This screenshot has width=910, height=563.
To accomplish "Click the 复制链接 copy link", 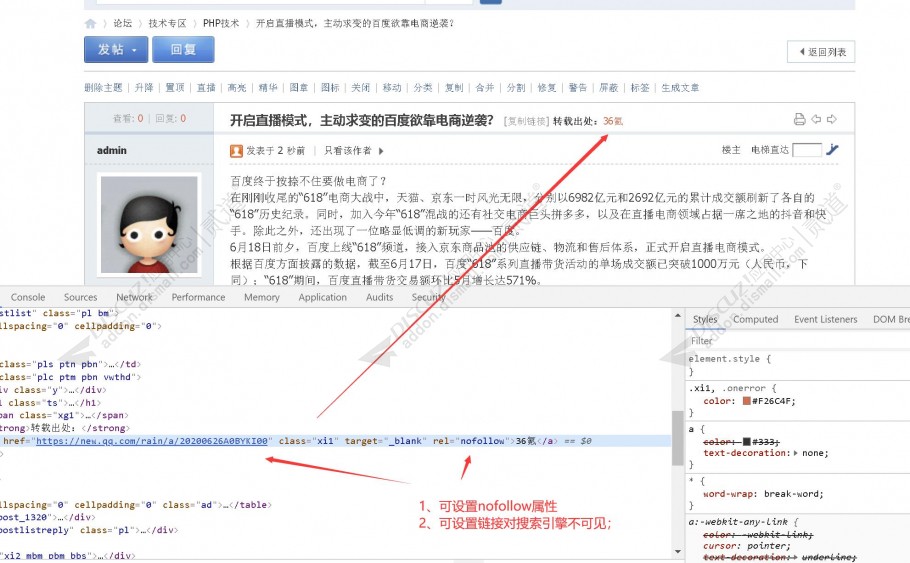I will (526, 121).
